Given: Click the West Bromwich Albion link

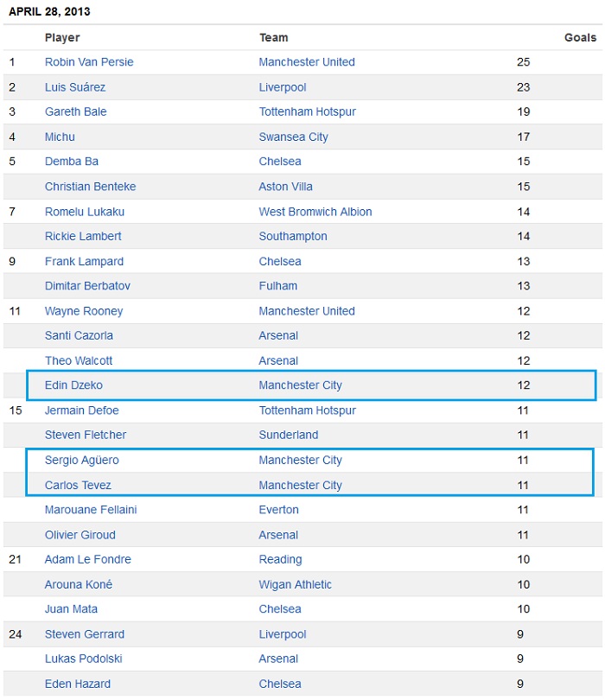Looking at the screenshot, I should (315, 212).
